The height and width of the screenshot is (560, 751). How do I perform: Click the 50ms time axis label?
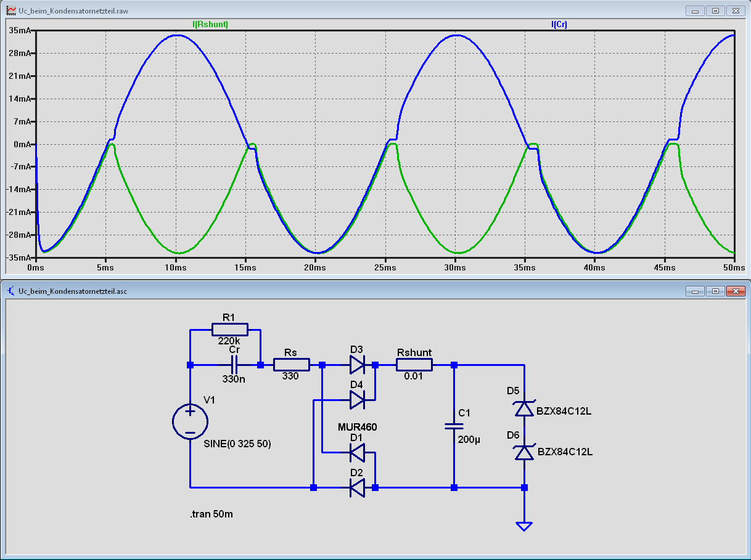(x=734, y=268)
